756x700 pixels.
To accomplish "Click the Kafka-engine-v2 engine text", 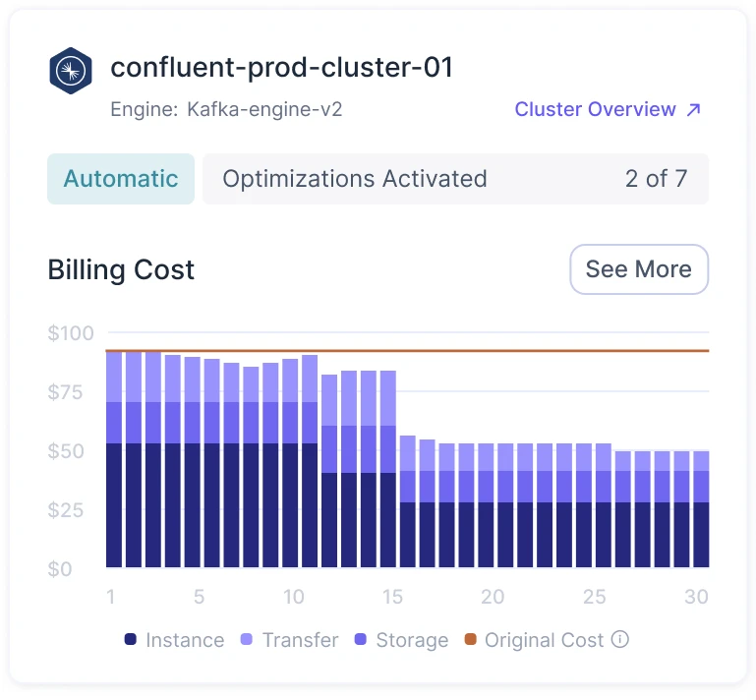I will click(264, 109).
